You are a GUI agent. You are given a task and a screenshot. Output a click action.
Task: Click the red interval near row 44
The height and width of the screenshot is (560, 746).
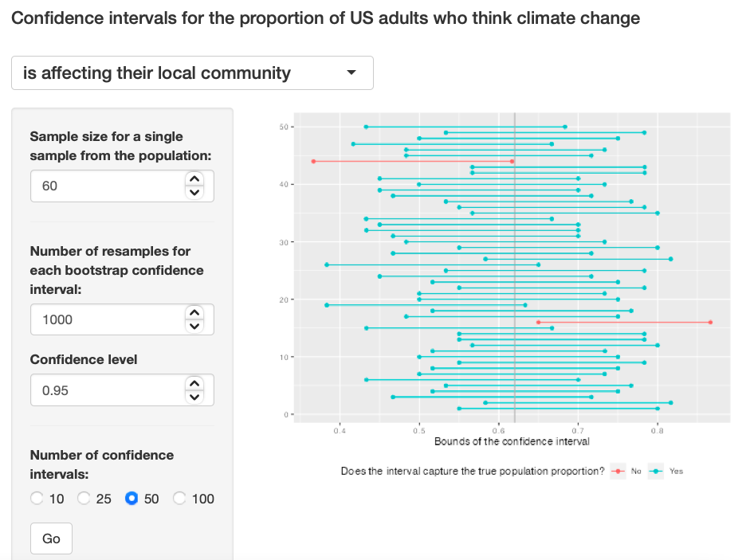tap(412, 162)
